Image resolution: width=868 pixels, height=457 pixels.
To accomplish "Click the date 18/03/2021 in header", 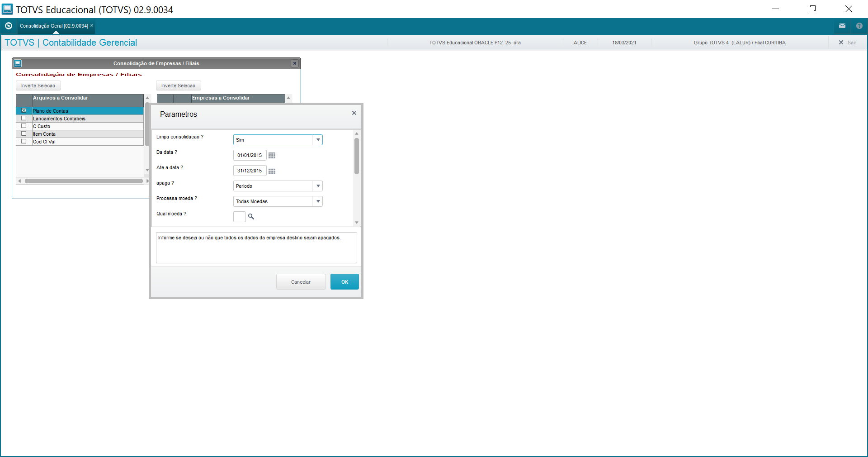I will pos(624,43).
